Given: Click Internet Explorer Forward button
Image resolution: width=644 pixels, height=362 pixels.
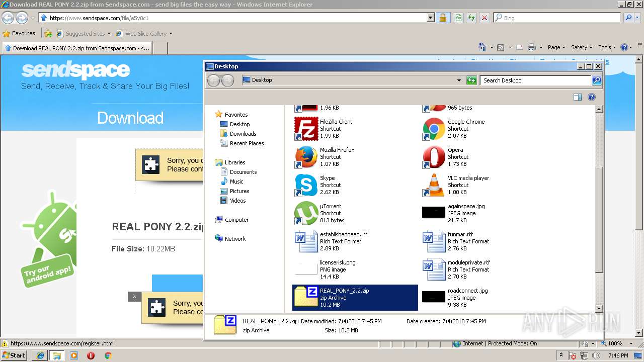Looking at the screenshot, I should tap(22, 18).
